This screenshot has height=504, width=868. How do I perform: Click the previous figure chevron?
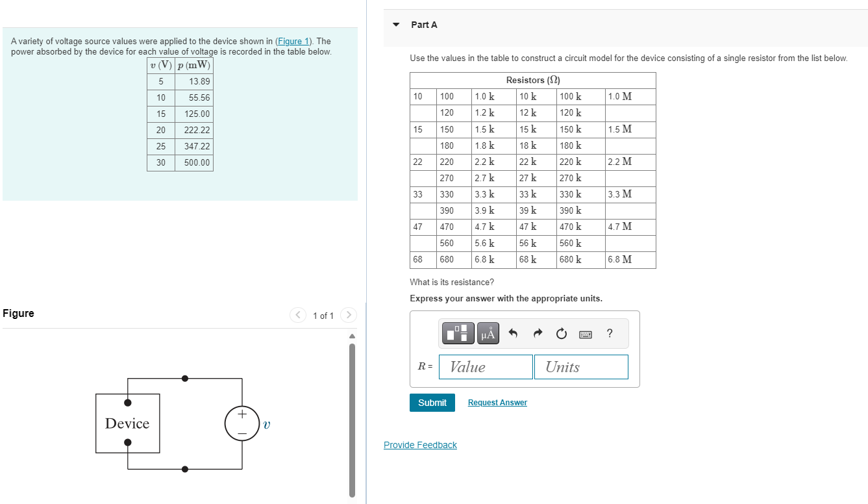[297, 315]
